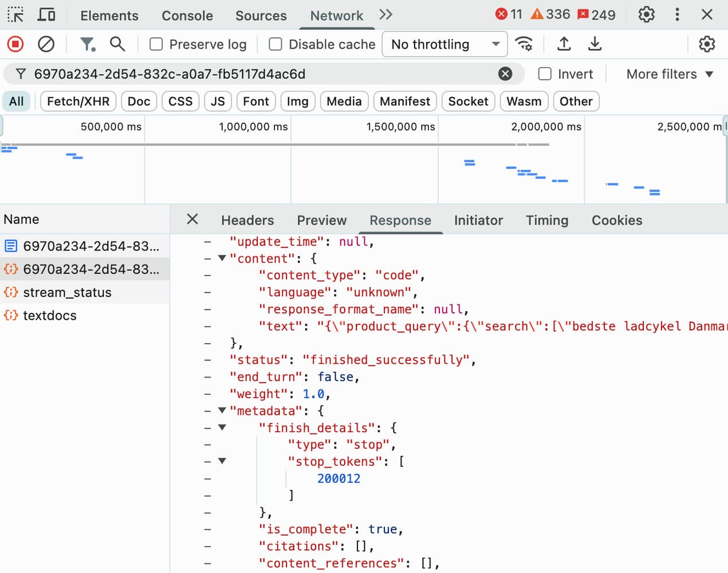Toggle the device toolbar icon
This screenshot has width=728, height=573.
click(46, 15)
